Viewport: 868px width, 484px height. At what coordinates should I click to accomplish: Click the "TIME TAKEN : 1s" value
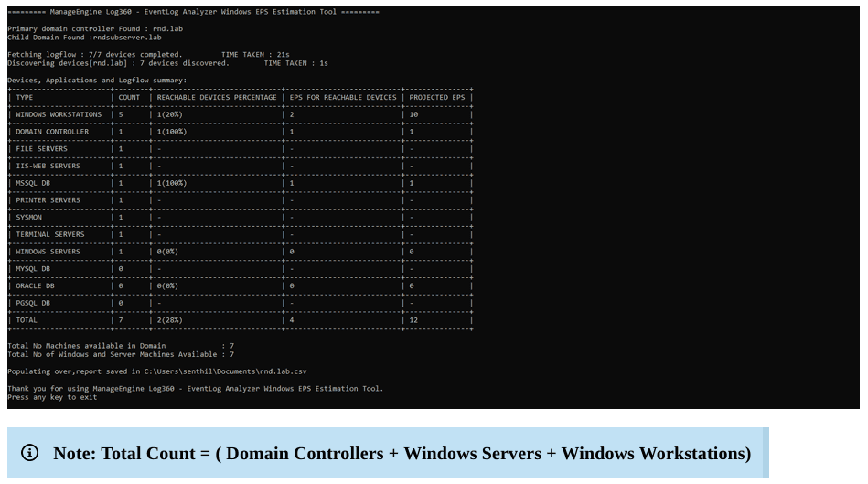(x=295, y=63)
